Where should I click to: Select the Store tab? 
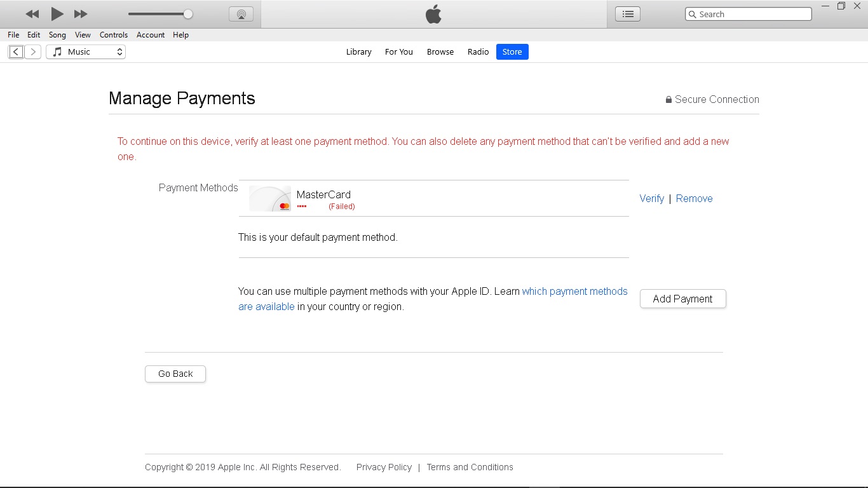tap(512, 52)
